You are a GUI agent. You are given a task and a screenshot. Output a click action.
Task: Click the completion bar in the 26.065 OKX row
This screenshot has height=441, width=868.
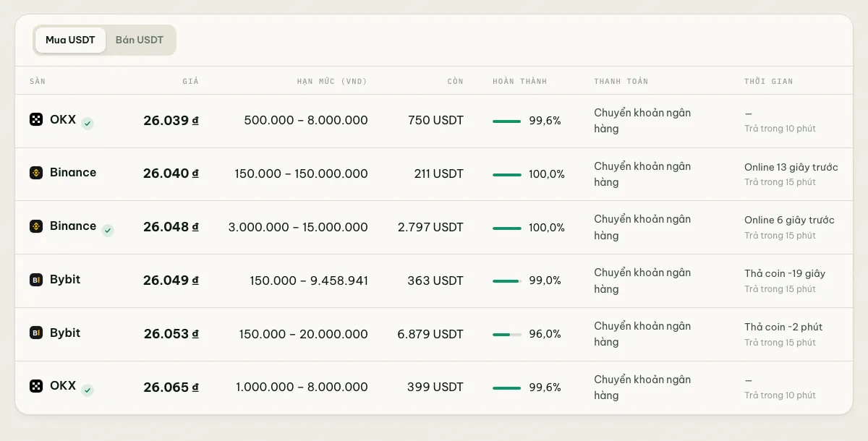pos(507,388)
